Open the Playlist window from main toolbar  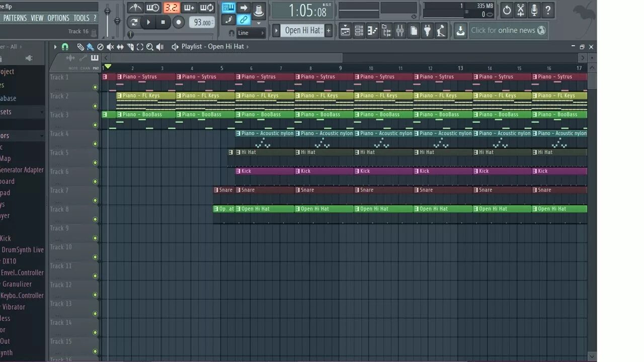[346, 31]
